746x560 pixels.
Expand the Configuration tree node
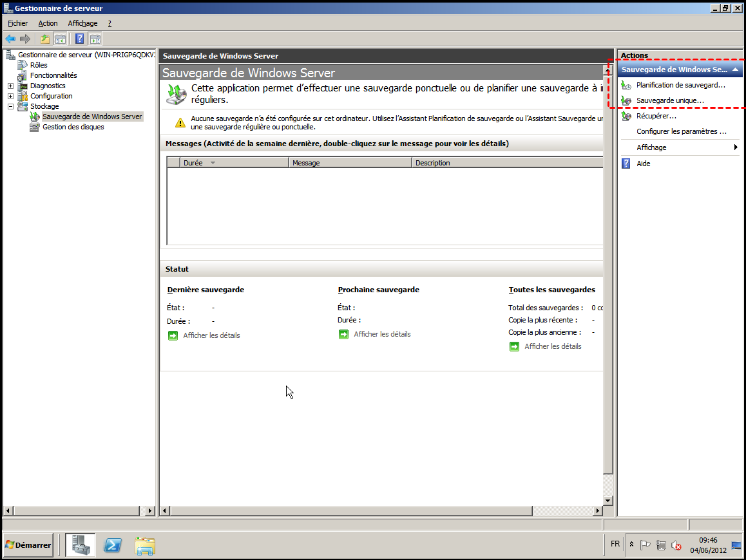tap(10, 96)
